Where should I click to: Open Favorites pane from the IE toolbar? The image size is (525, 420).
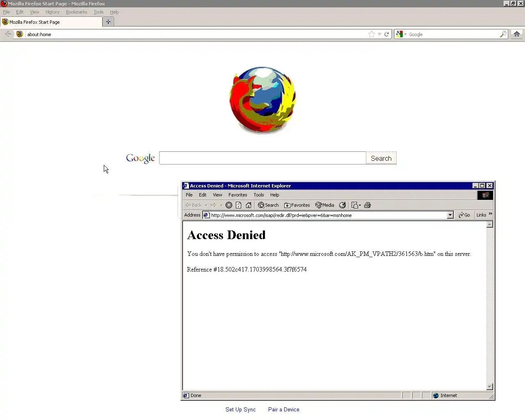tap(297, 205)
